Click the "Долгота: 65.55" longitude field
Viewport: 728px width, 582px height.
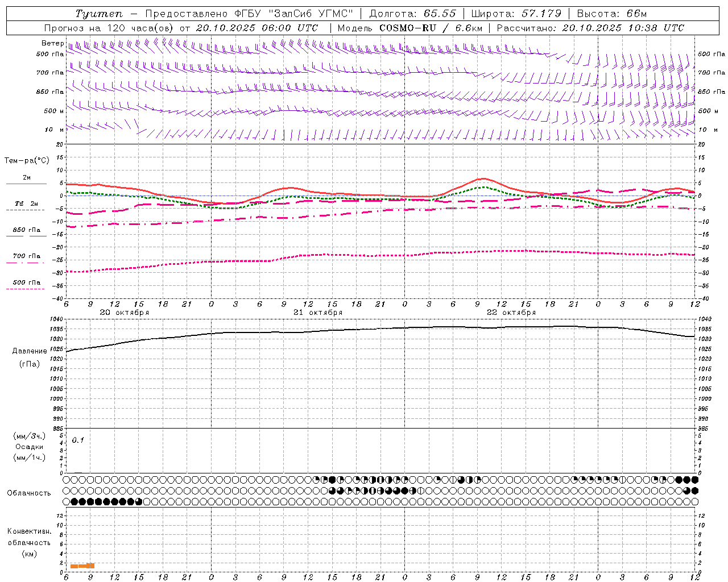pos(412,14)
